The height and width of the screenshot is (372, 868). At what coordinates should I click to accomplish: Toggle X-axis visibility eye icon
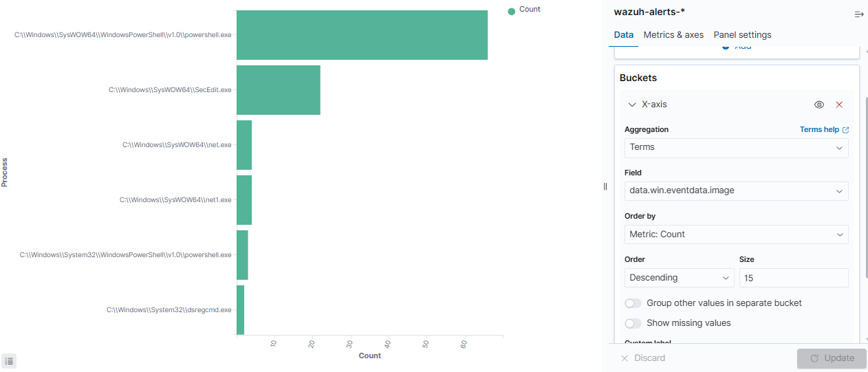[x=819, y=105]
